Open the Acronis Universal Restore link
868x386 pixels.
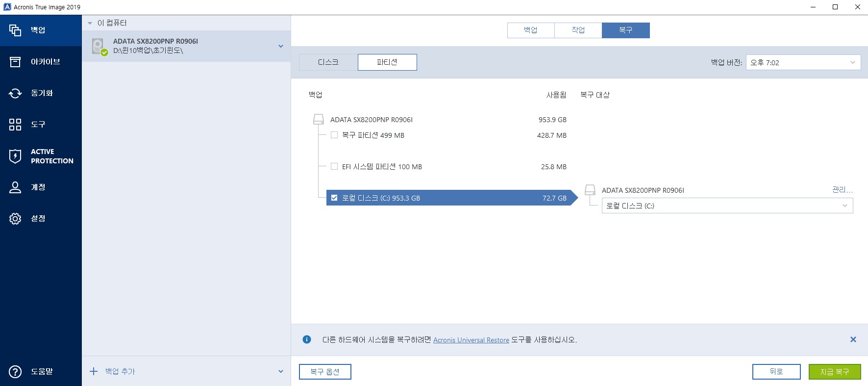471,340
